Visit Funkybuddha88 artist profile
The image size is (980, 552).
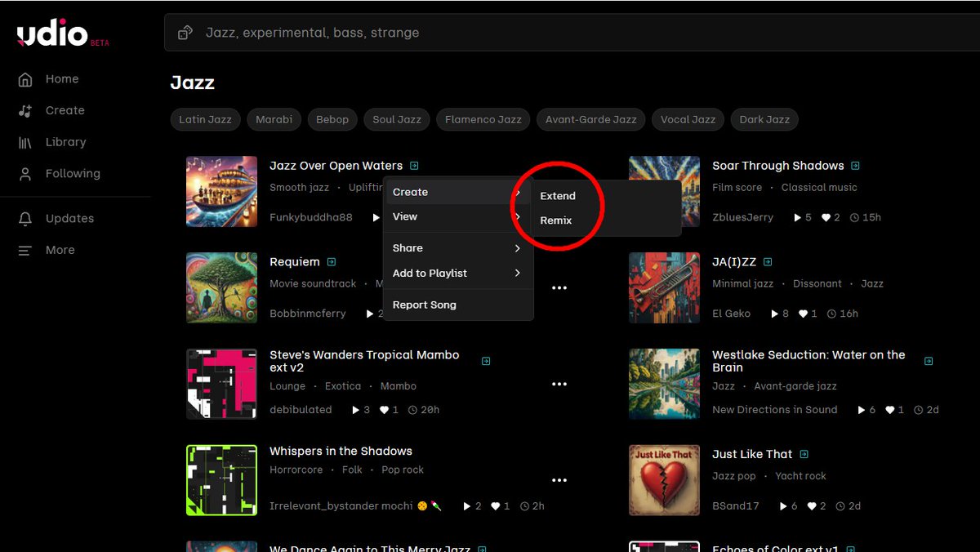tap(311, 217)
